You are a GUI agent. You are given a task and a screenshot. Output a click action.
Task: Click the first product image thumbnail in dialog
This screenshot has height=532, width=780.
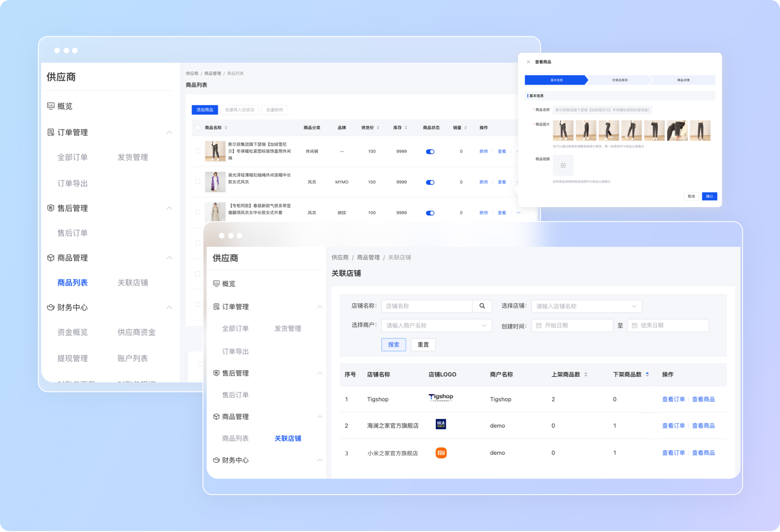click(563, 130)
